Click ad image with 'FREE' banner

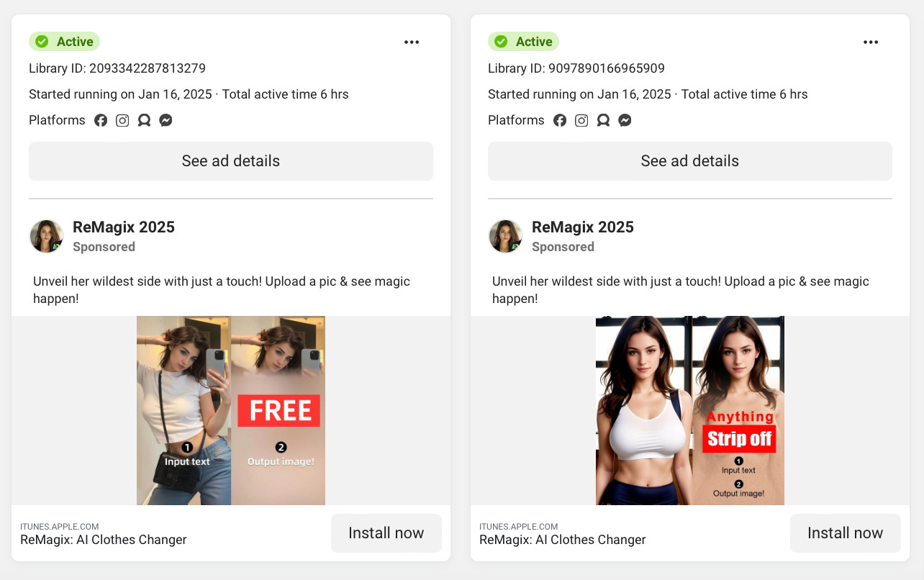(x=231, y=410)
